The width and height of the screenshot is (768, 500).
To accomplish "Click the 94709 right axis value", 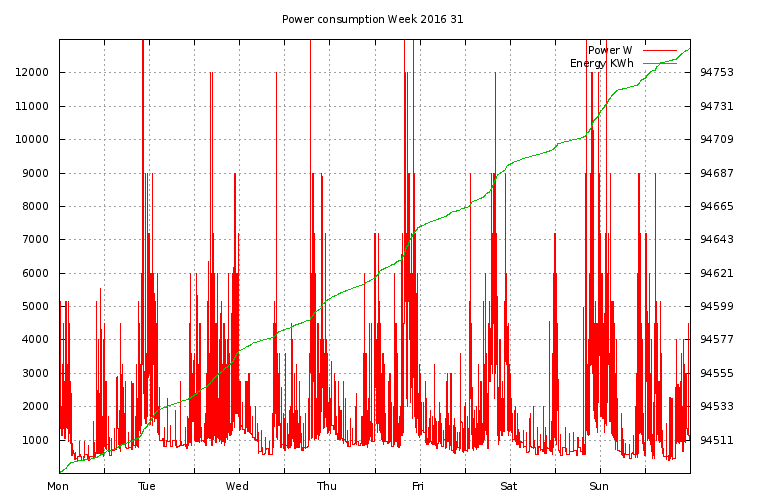I will click(x=717, y=140).
